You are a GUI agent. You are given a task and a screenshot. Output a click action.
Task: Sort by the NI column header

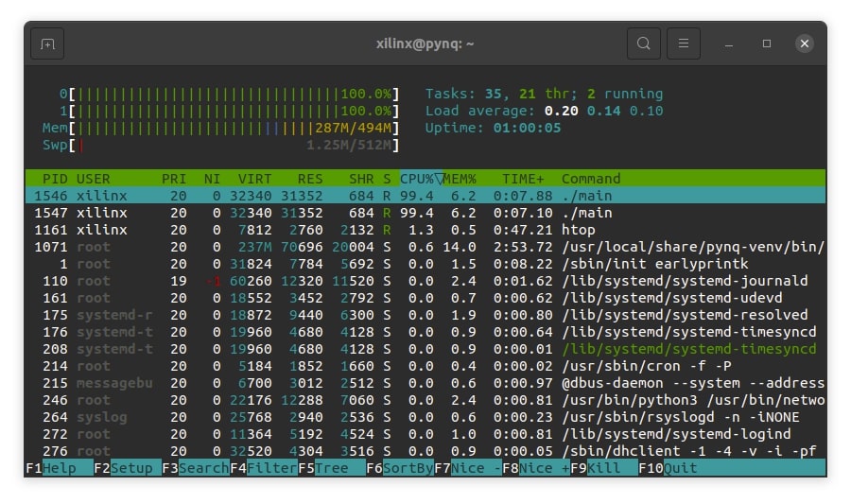212,179
